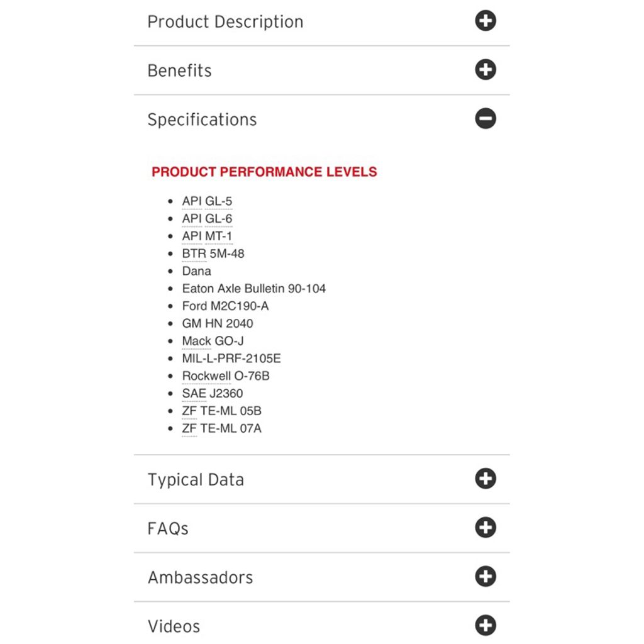Open Typical Data via plus icon

[x=486, y=479]
